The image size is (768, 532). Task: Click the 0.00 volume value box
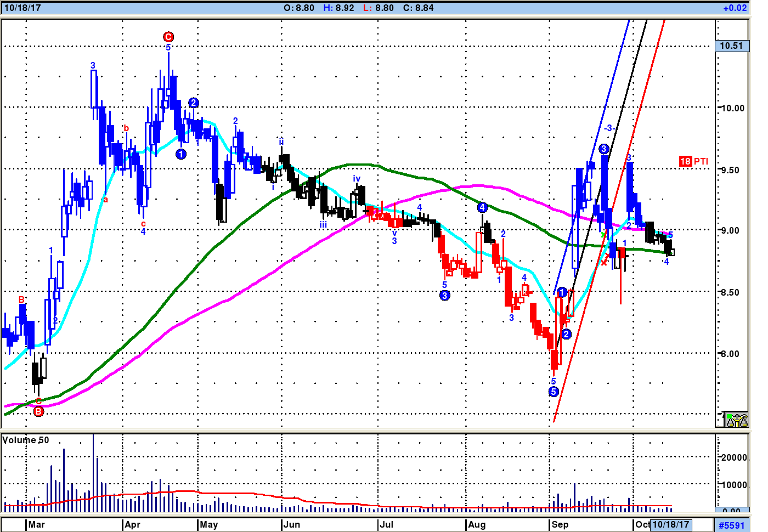(x=732, y=511)
